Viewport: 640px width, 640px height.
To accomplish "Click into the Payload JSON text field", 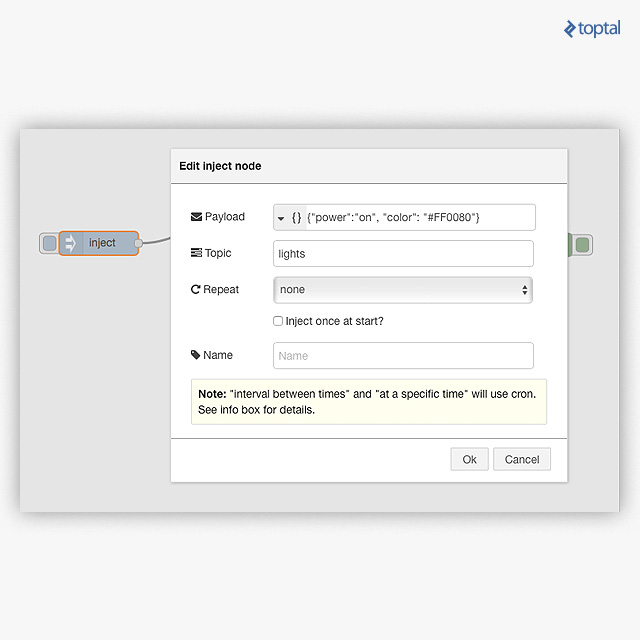I will pyautogui.click(x=418, y=218).
